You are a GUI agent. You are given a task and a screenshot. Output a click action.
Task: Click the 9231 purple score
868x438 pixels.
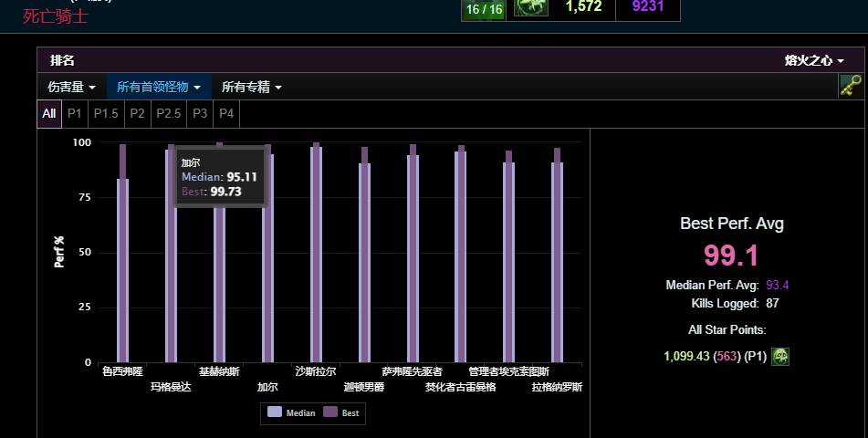point(648,6)
